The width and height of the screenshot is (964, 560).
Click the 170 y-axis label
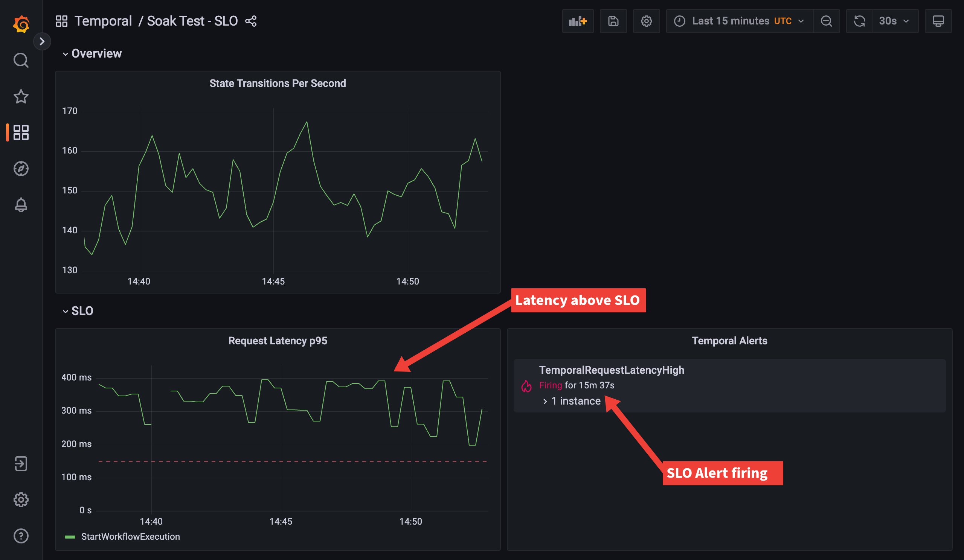click(70, 111)
